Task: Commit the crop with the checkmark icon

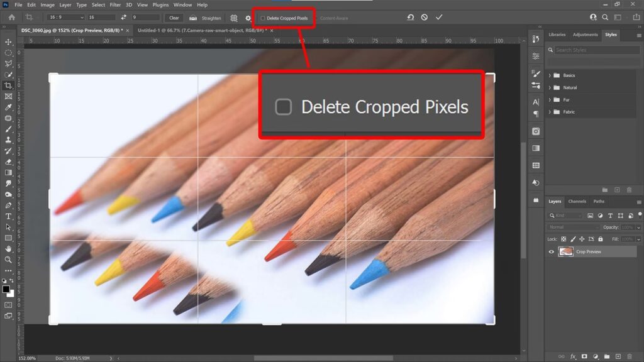Action: coord(439,18)
